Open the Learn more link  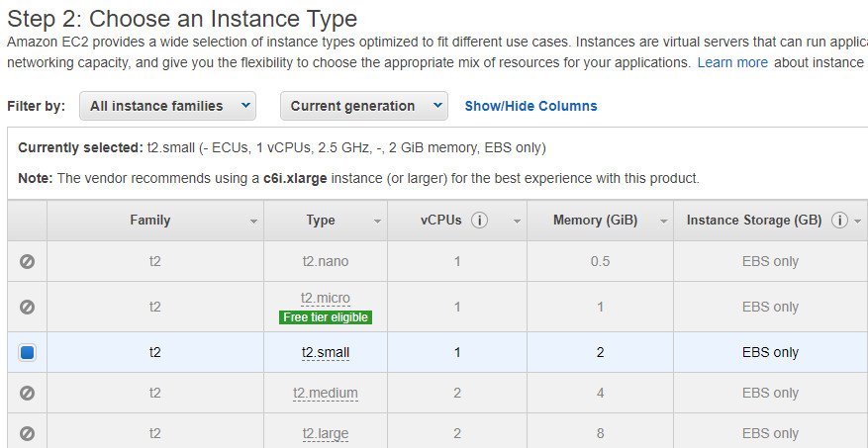[732, 62]
